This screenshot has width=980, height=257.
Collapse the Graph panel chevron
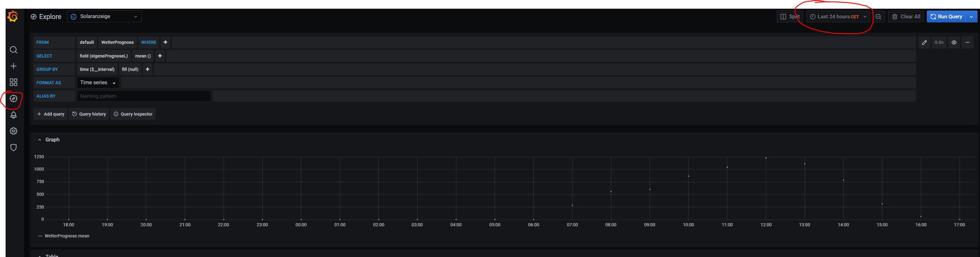click(40, 140)
